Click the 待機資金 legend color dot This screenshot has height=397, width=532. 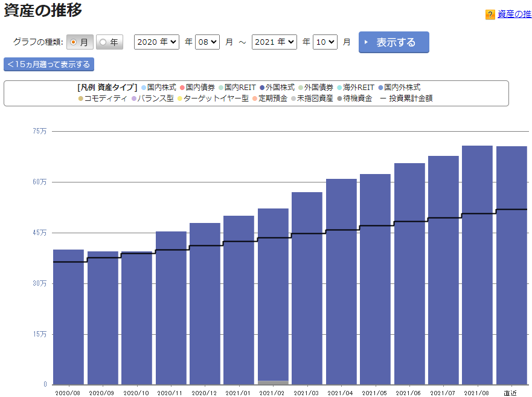[339, 98]
